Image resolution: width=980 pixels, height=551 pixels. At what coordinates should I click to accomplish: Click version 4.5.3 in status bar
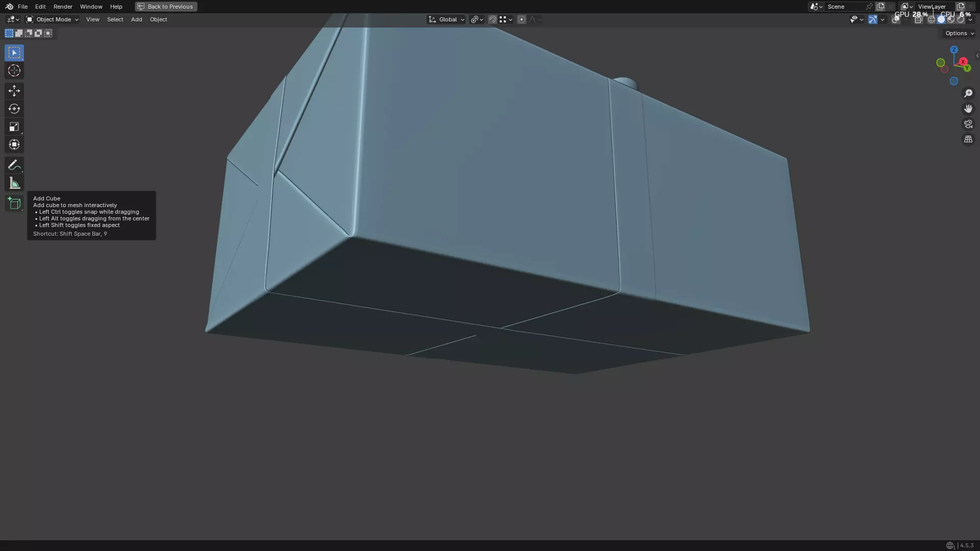[967, 545]
